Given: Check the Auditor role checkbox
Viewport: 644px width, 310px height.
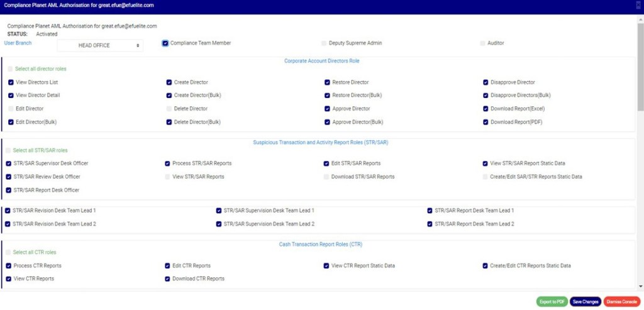Looking at the screenshot, I should 482,43.
